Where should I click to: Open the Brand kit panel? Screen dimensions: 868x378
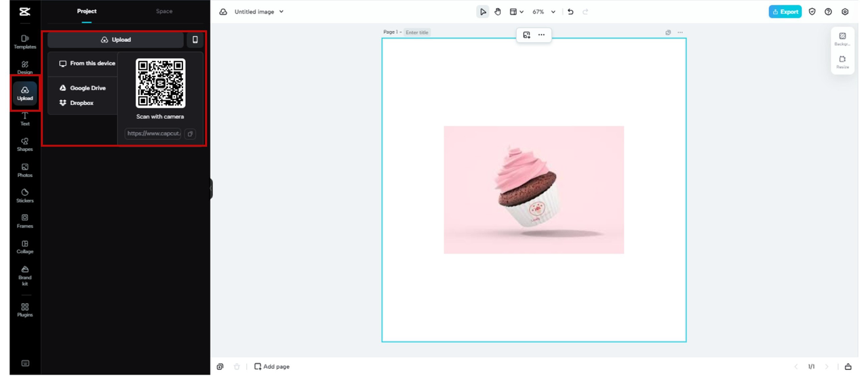pyautogui.click(x=25, y=276)
